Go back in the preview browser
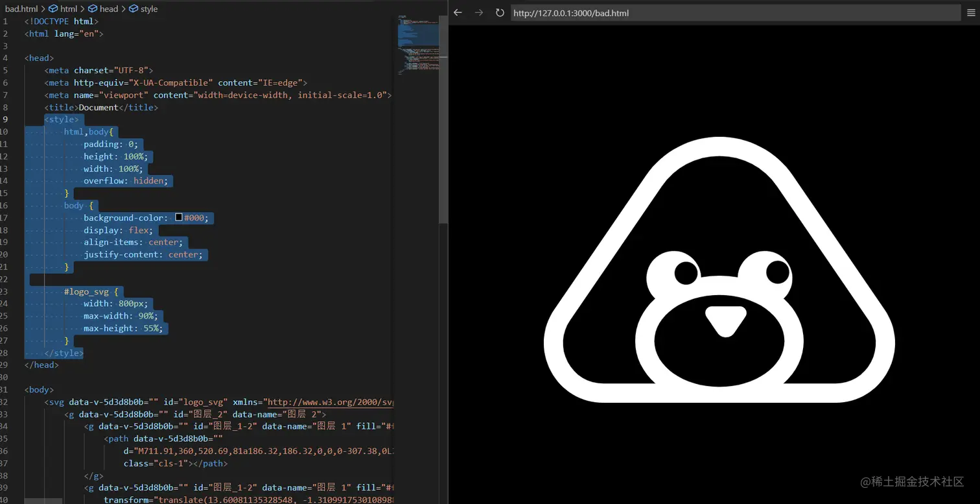The width and height of the screenshot is (980, 504). 458,13
